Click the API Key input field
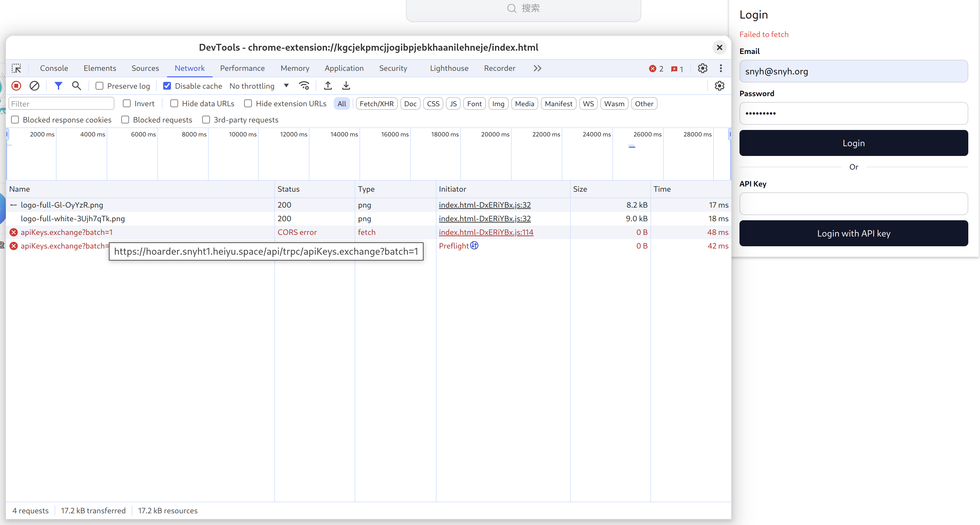980x525 pixels. (x=853, y=204)
